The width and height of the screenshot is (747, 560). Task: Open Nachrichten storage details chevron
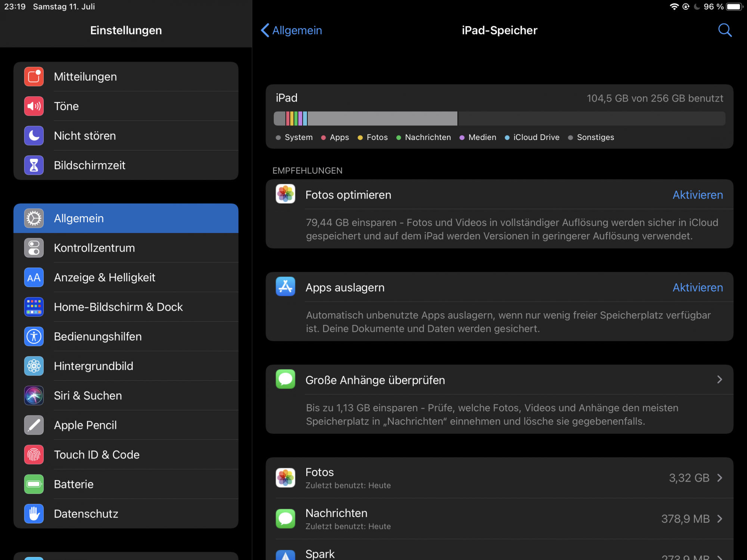tap(719, 519)
